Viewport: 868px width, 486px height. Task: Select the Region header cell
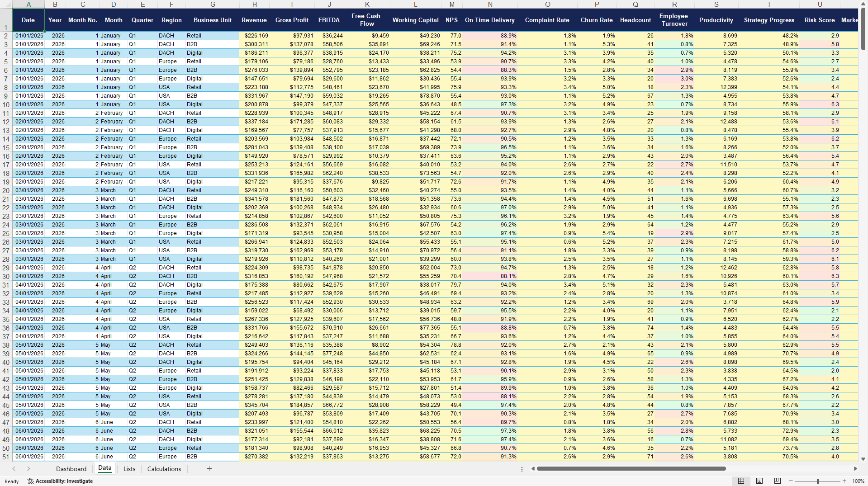171,20
